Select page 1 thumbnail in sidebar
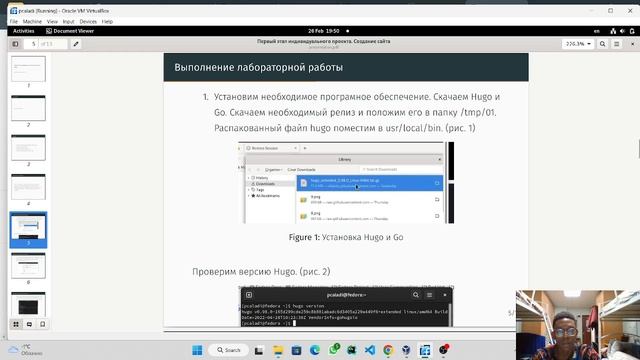The height and width of the screenshot is (360, 640). pos(29,69)
